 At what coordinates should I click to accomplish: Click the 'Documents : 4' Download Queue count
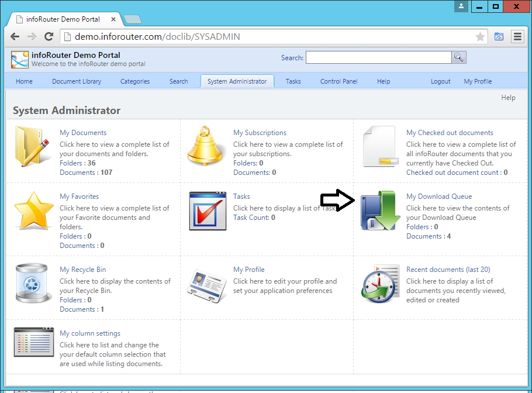[x=429, y=236]
